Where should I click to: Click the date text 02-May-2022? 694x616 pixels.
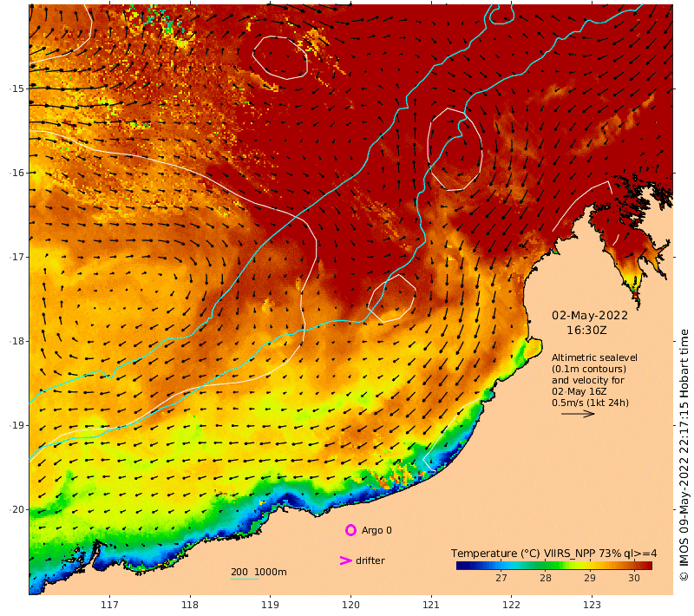(590, 316)
